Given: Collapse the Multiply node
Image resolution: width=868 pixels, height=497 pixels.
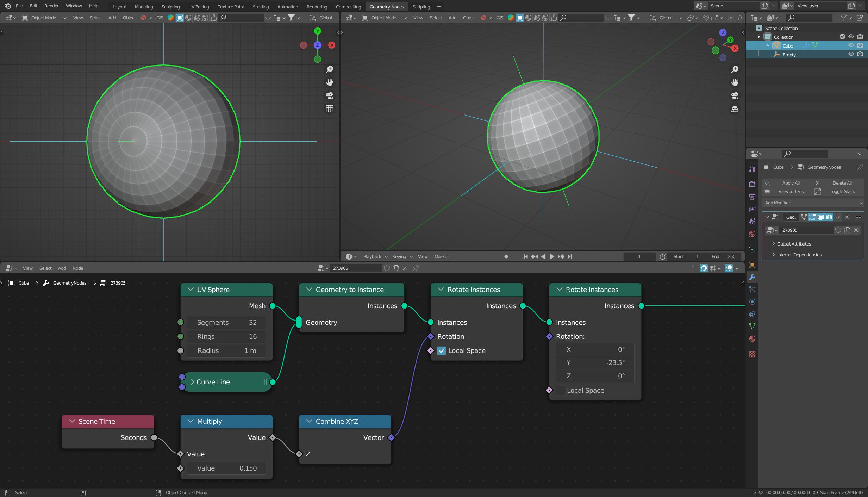Looking at the screenshot, I should click(x=191, y=421).
